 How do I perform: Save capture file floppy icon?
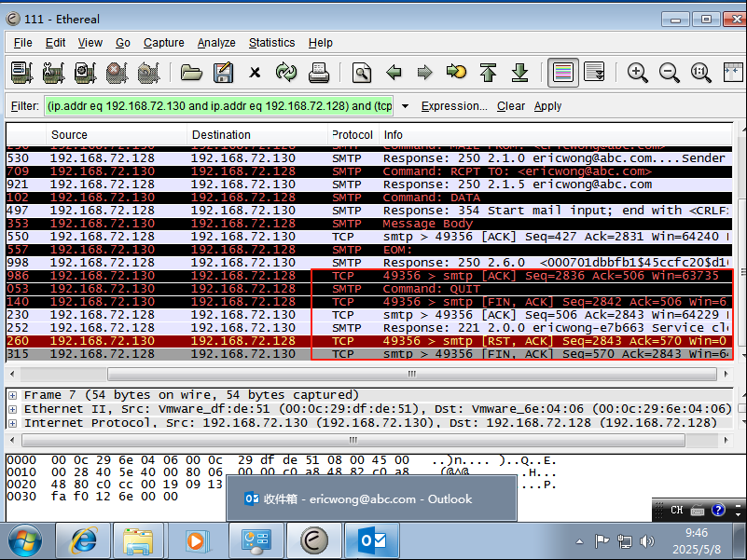point(223,73)
